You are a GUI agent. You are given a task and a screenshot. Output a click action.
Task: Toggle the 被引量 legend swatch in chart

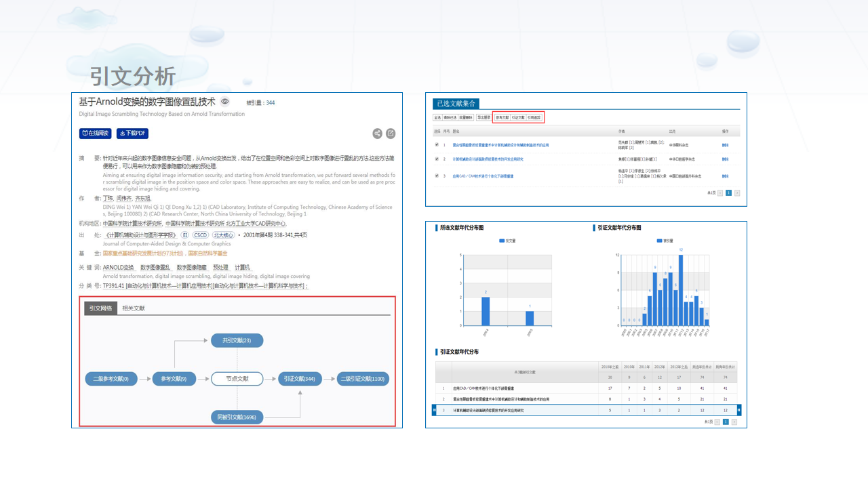pos(660,241)
